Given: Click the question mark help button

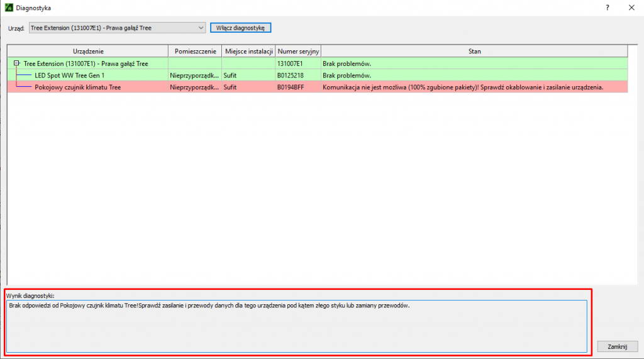Looking at the screenshot, I should (x=607, y=8).
